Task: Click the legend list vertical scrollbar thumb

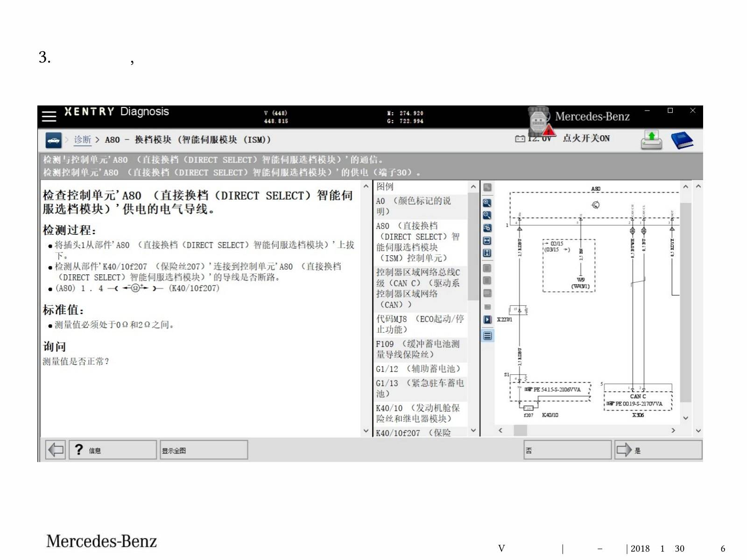Action: click(x=473, y=246)
